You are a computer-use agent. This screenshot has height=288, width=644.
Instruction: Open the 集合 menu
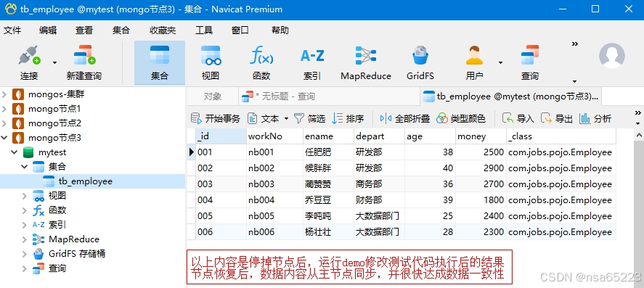[x=121, y=30]
